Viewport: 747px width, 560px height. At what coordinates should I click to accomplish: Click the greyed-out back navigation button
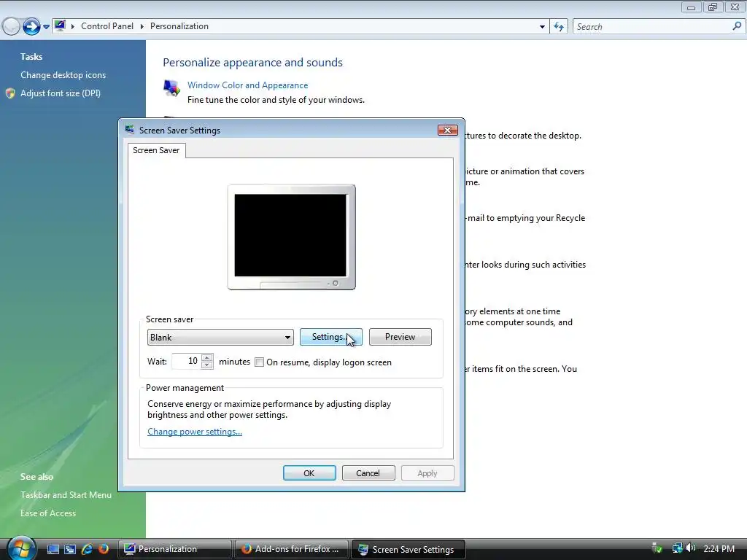(x=11, y=26)
